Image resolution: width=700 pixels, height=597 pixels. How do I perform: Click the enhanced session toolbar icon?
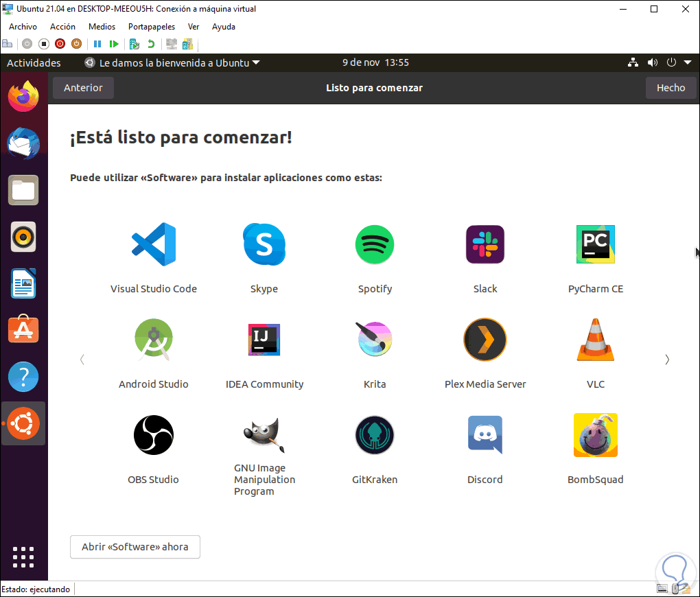172,44
